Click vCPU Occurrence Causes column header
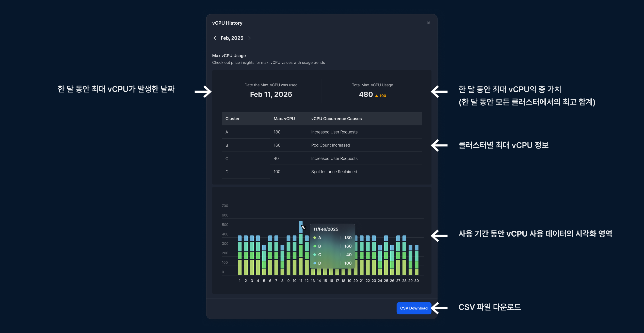 tap(336, 119)
